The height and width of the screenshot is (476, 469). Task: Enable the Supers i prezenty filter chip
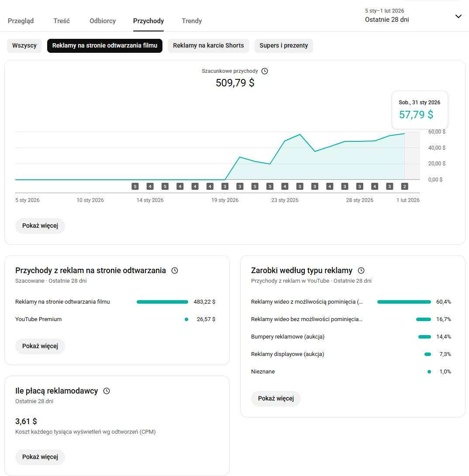(283, 45)
